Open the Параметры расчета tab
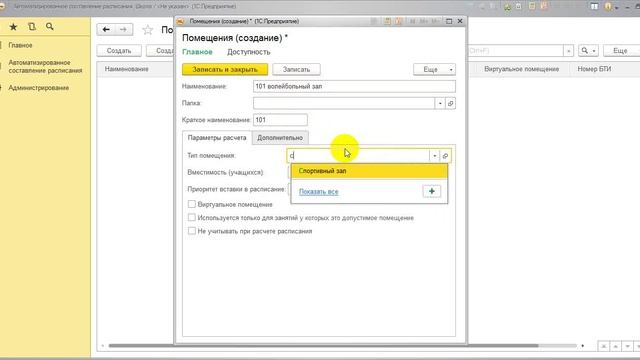Viewport: 640px width, 360px height. [217, 138]
